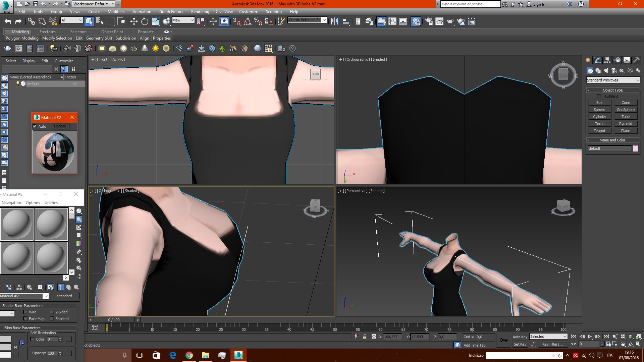Toggle the Auto Key button
This screenshot has width=644, height=362.
(520, 337)
